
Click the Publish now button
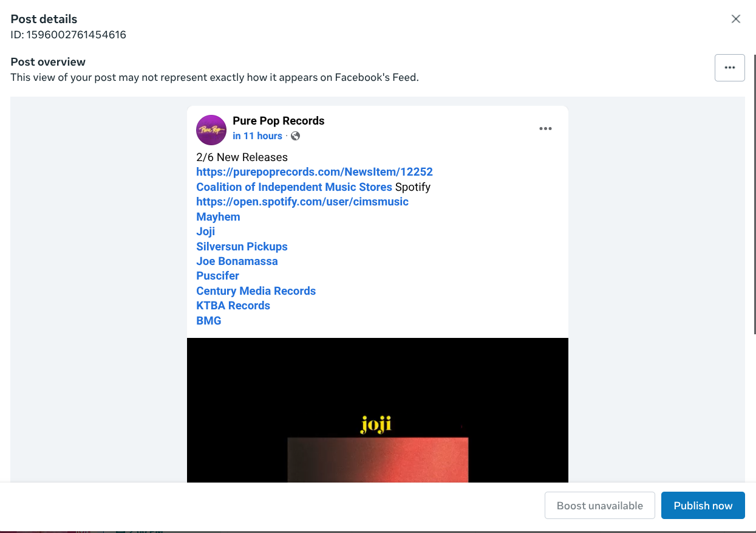click(x=703, y=506)
